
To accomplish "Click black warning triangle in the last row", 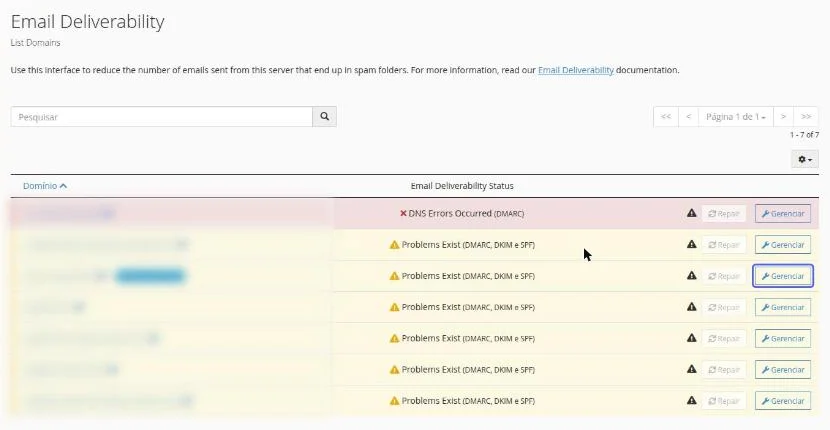I will [x=691, y=400].
